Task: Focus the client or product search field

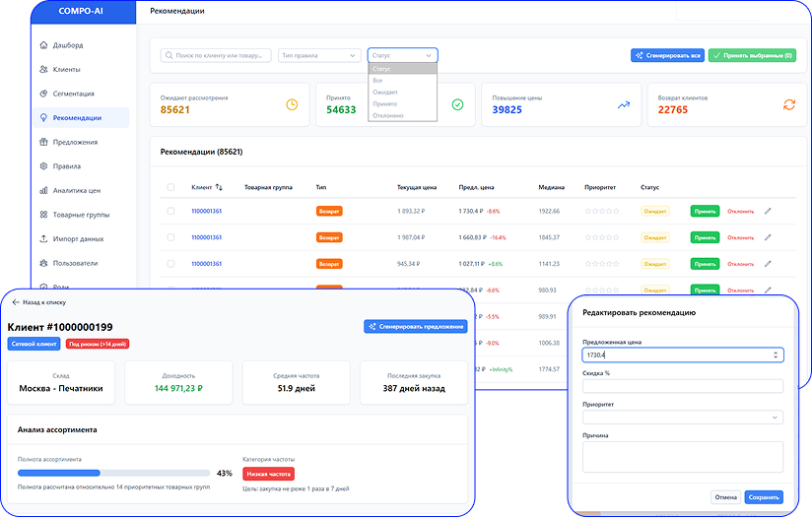Action: pyautogui.click(x=216, y=56)
